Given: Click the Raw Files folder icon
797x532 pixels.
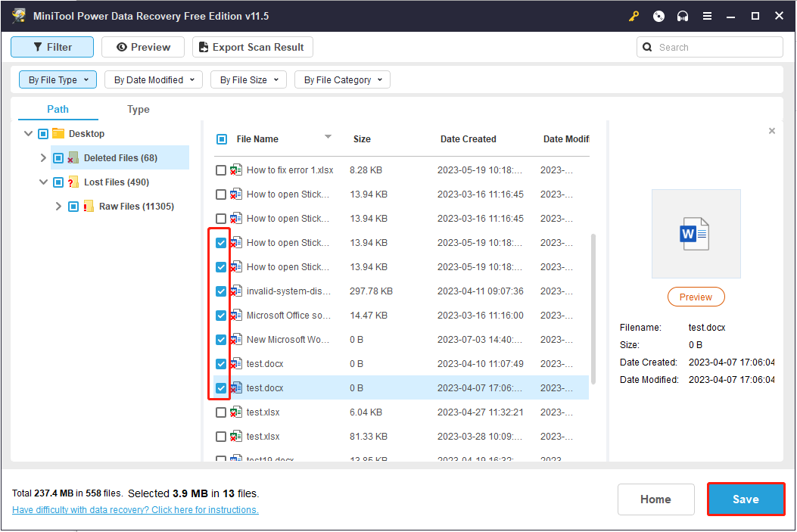Looking at the screenshot, I should [89, 207].
